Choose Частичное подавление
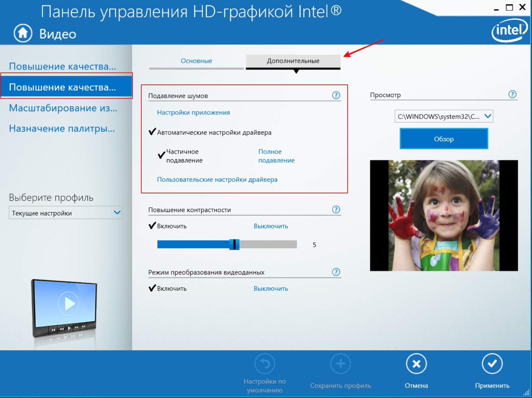Screen dimensions: 532x398 (x=180, y=156)
